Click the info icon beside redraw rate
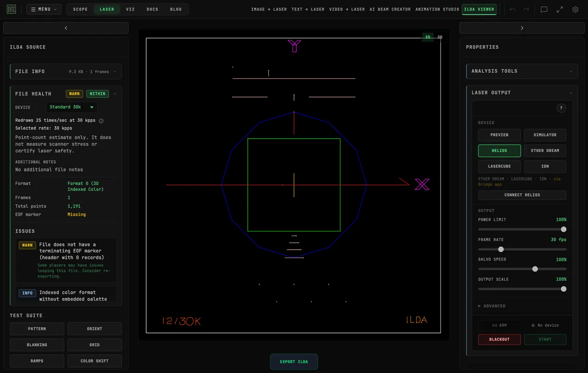The width and height of the screenshot is (588, 373). click(x=101, y=121)
